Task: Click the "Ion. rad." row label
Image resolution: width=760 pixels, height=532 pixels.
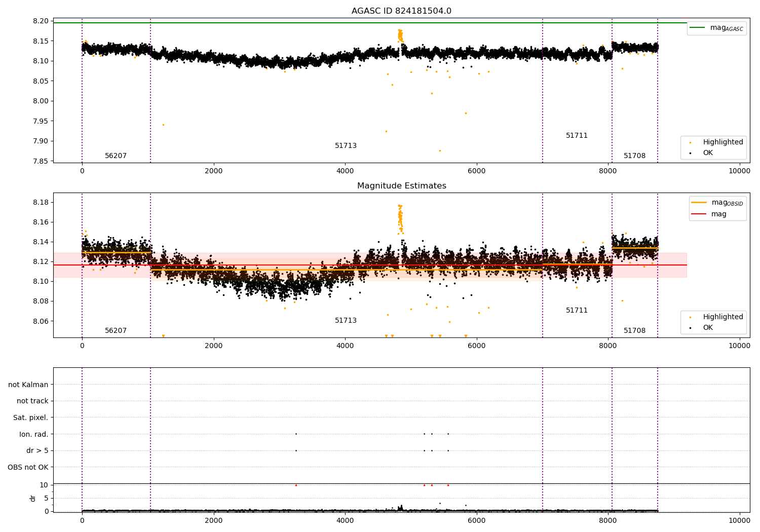Action: 34,434
